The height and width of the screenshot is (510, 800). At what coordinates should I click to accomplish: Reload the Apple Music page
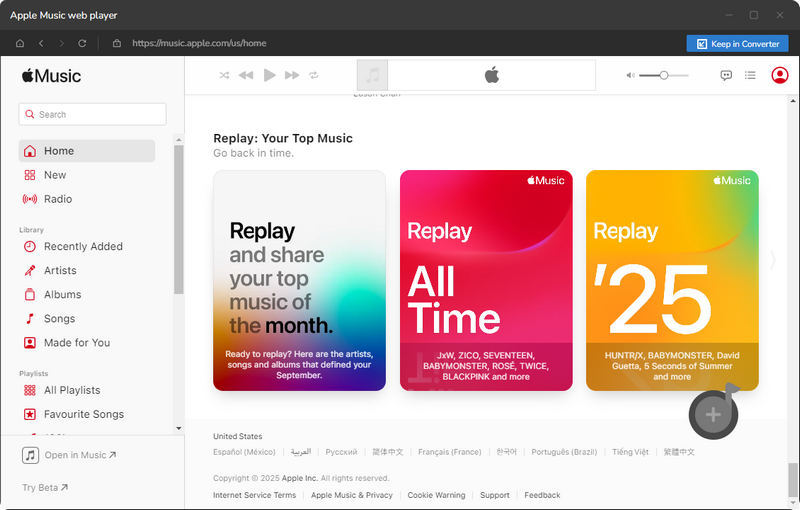pos(82,43)
